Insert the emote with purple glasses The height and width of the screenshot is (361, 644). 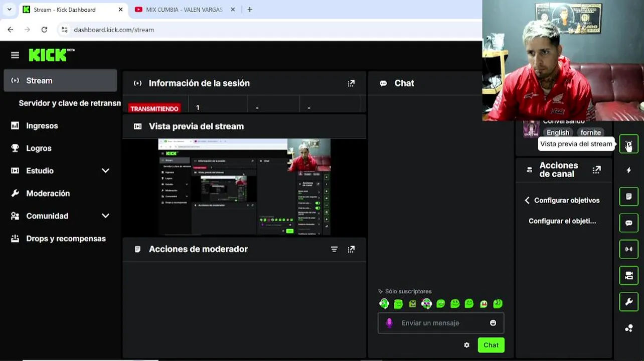426,303
